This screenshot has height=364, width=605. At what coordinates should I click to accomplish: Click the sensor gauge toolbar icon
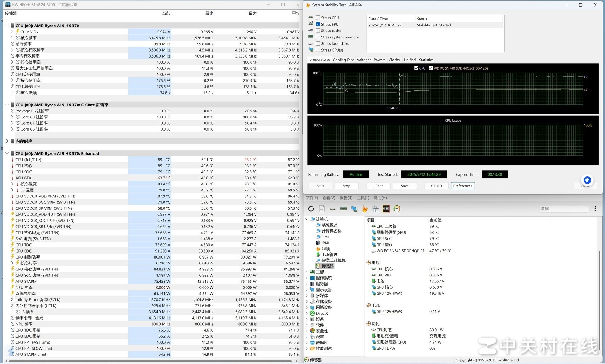[x=397, y=208]
